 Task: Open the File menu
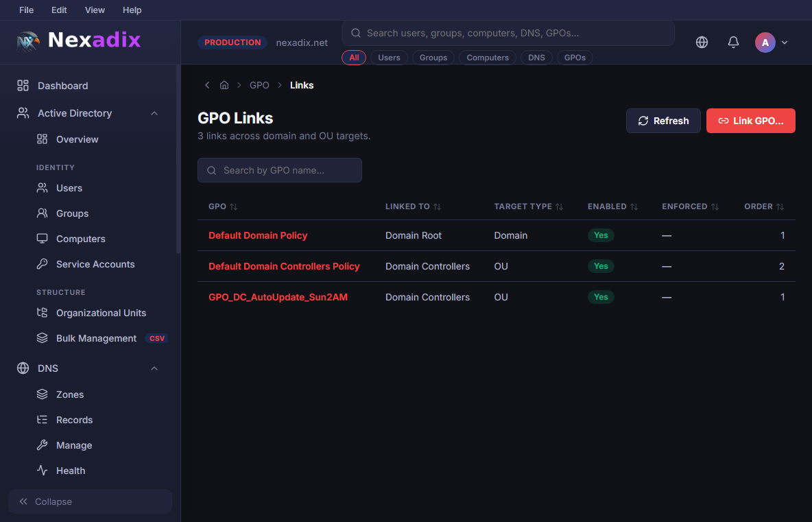click(27, 10)
